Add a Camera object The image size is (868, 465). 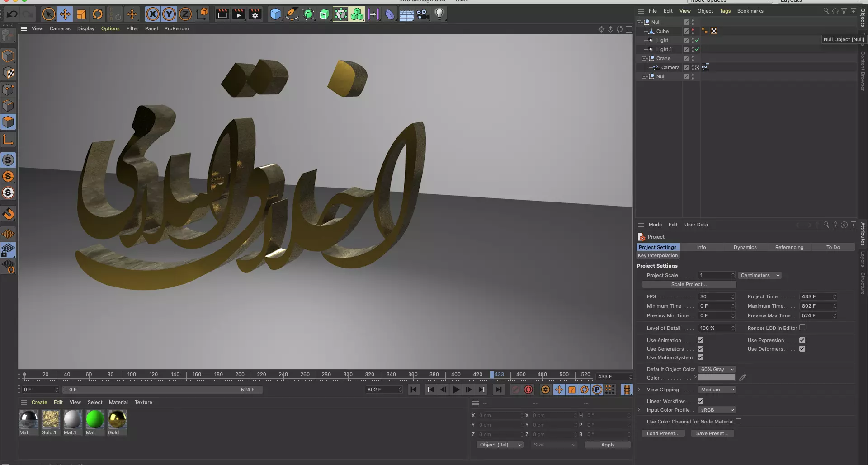click(x=423, y=14)
